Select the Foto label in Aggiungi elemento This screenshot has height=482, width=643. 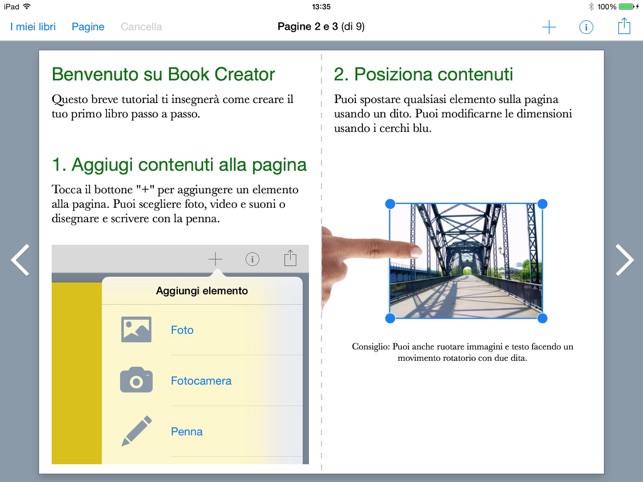(x=182, y=330)
